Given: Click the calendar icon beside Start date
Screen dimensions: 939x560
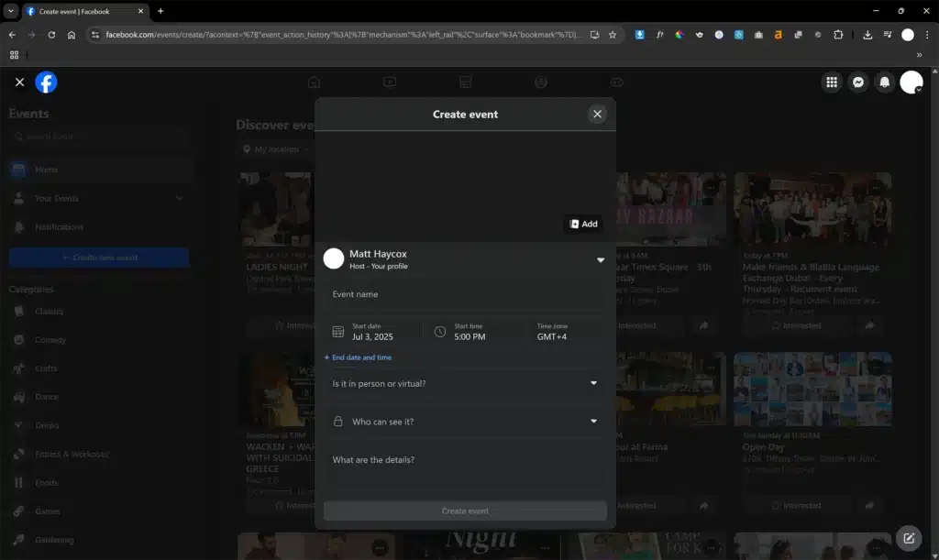Looking at the screenshot, I should pyautogui.click(x=338, y=332).
